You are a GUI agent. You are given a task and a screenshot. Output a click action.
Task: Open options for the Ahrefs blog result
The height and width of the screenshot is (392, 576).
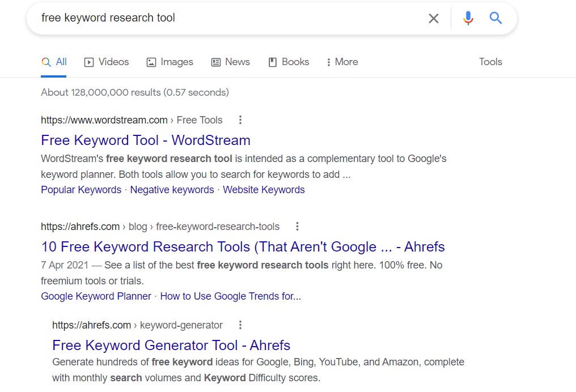pos(297,227)
